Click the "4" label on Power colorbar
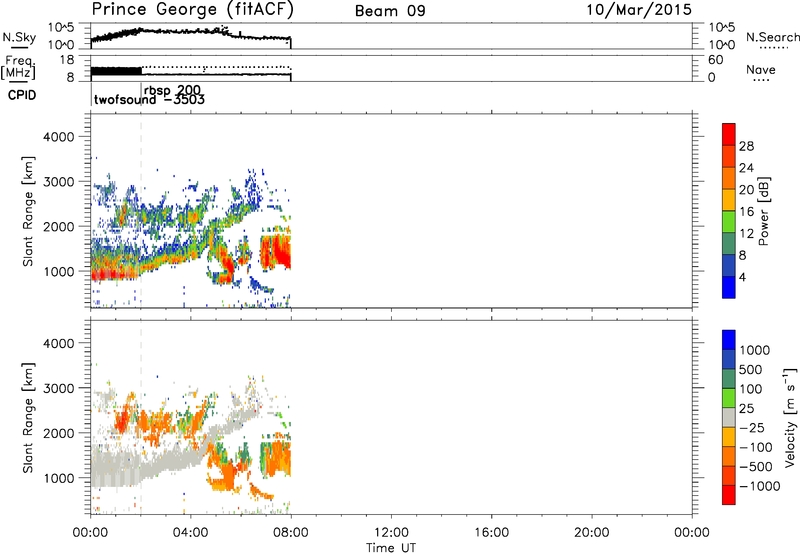The height and width of the screenshot is (554, 800). click(x=742, y=277)
